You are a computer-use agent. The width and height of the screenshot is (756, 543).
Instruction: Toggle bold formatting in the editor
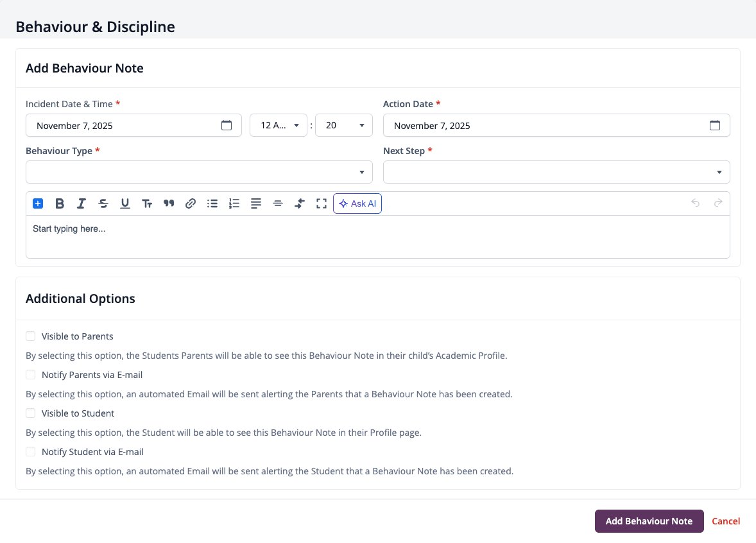click(59, 203)
